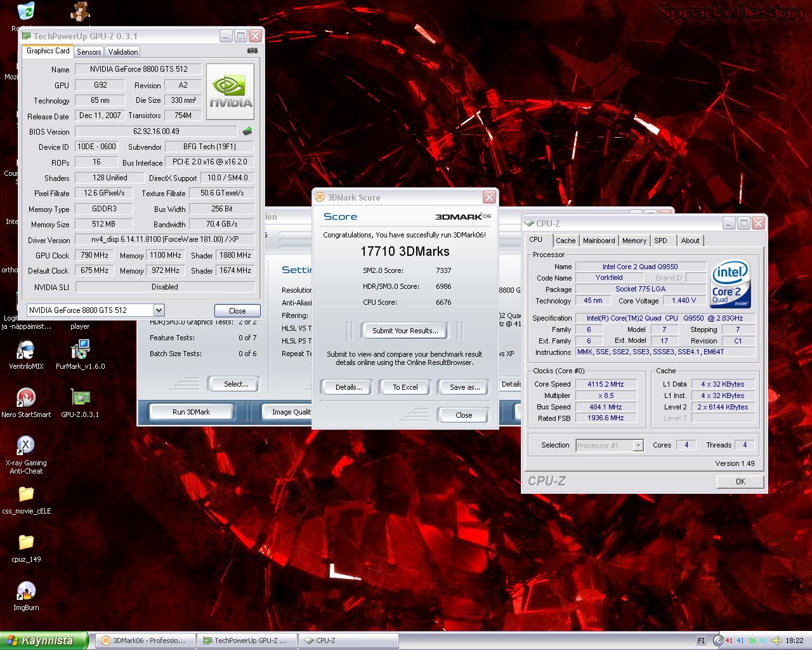This screenshot has width=812, height=650.
Task: Select the Graphics Card tab in GPU-Z
Action: pos(48,51)
